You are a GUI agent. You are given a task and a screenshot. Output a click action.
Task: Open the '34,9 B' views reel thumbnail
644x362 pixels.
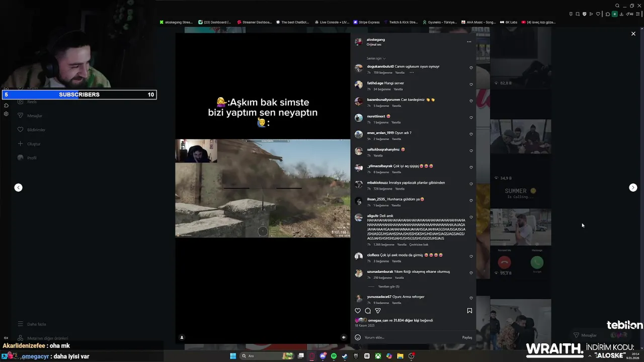pos(521,151)
